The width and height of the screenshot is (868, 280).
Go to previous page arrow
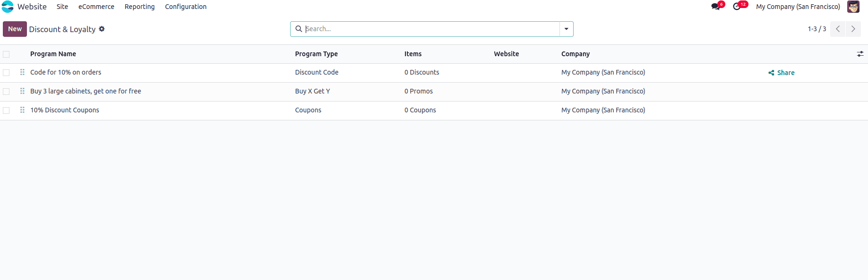coord(838,29)
